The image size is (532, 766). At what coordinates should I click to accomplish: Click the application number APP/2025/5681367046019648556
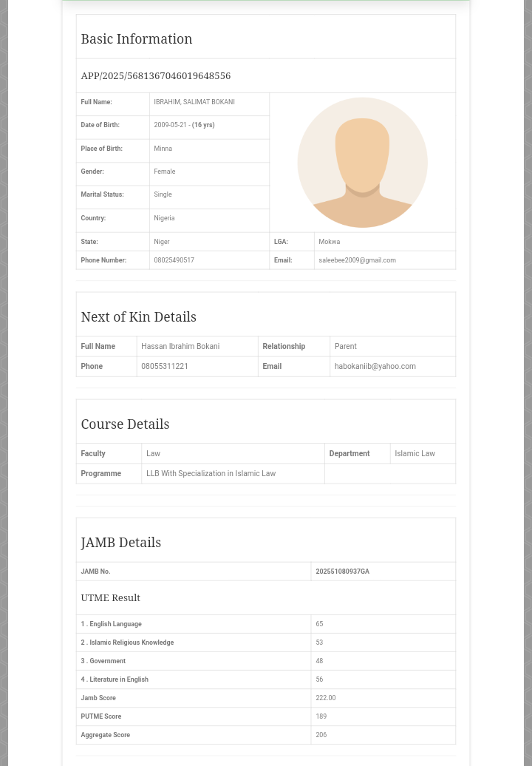155,75
